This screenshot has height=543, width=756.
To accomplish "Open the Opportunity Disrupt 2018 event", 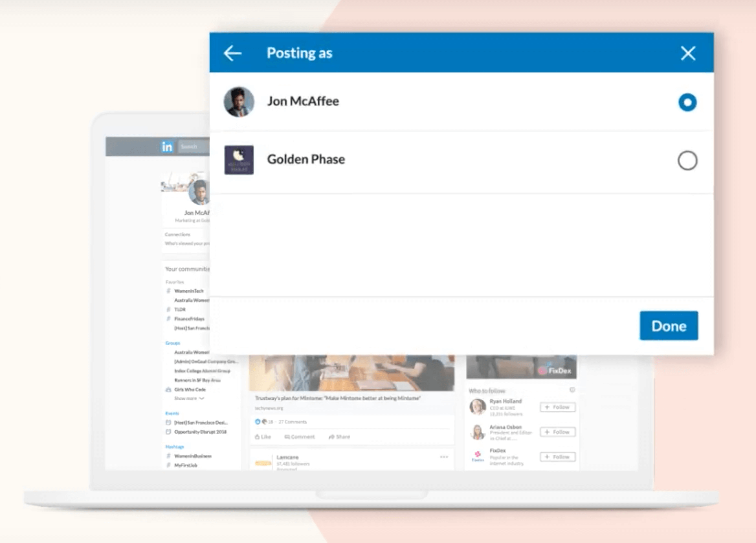I will click(200, 432).
